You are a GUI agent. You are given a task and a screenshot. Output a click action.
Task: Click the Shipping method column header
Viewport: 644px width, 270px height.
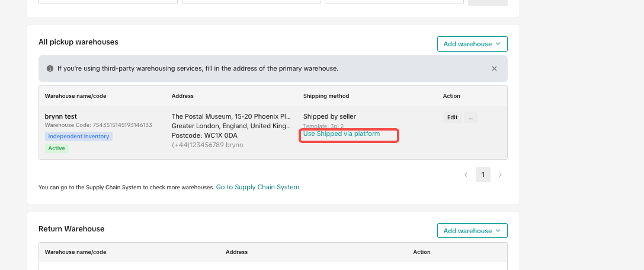coord(326,96)
